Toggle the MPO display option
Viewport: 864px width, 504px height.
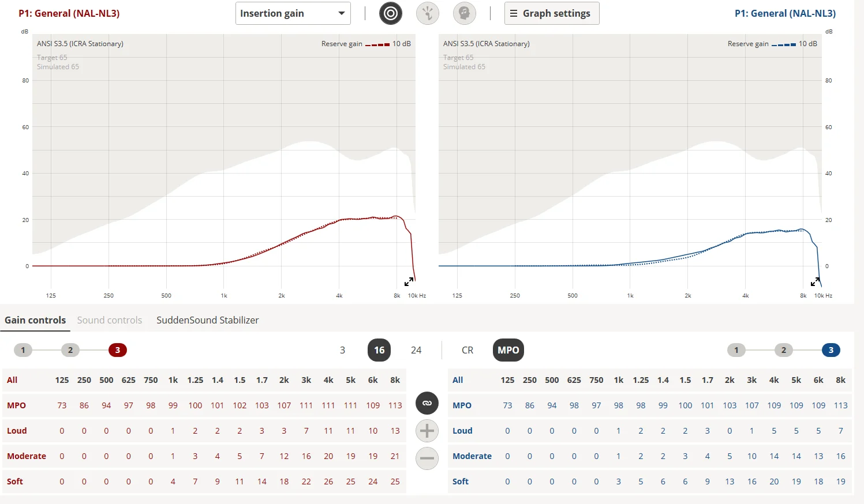(508, 350)
